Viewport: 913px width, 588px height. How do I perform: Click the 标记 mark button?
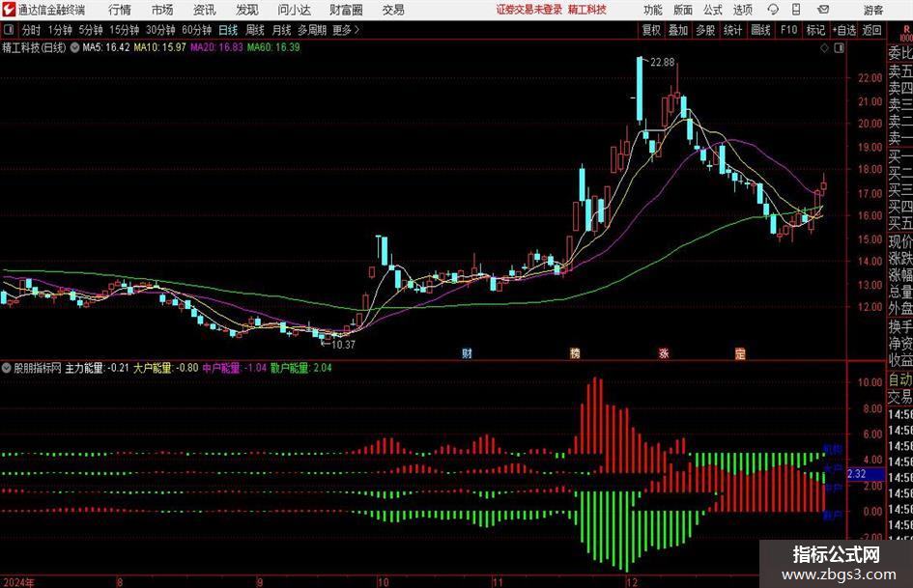(815, 30)
